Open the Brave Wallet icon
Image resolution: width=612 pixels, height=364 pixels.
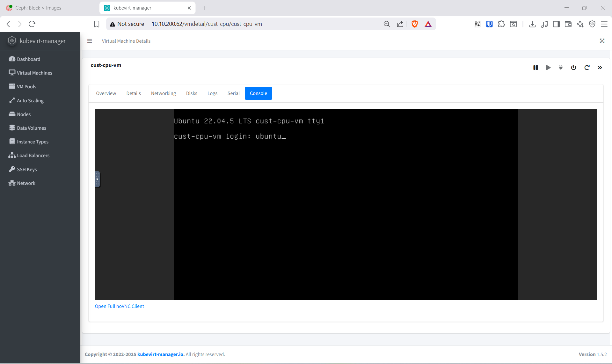point(568,24)
